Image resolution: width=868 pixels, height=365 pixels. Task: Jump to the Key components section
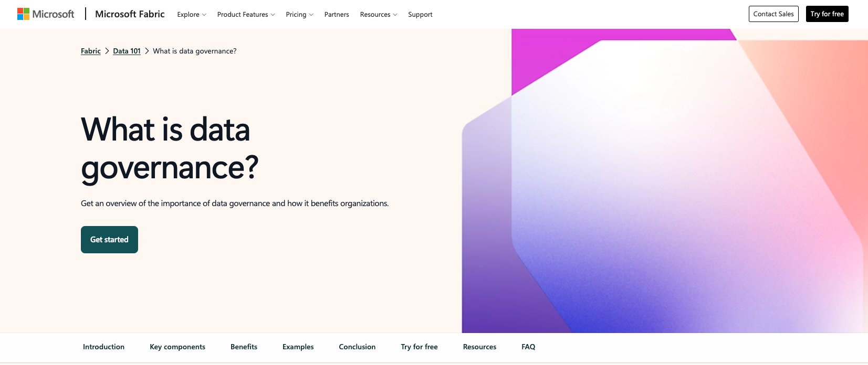(177, 347)
